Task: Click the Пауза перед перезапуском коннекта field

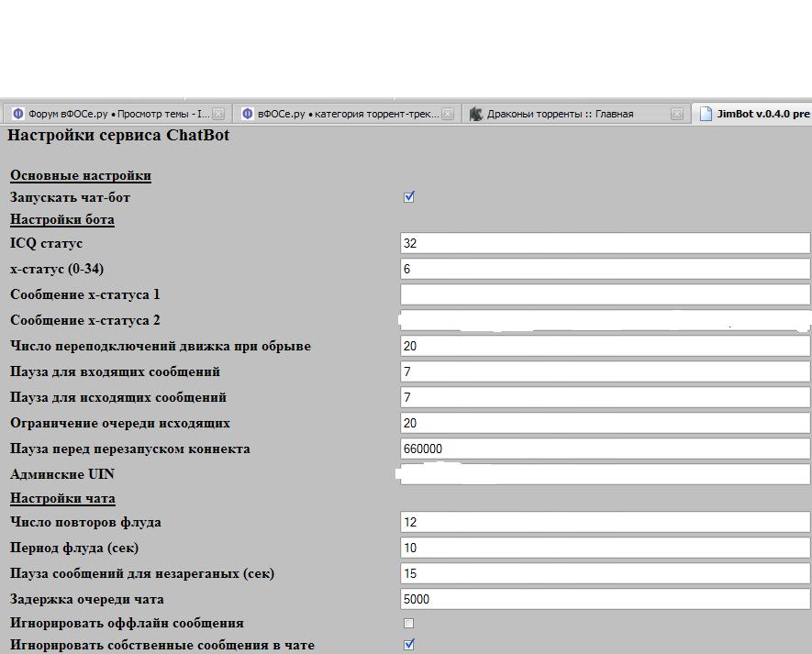Action: pyautogui.click(x=605, y=449)
